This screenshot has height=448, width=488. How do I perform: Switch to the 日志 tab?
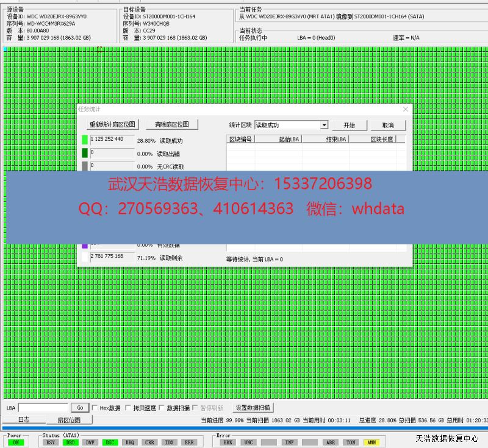[23, 419]
